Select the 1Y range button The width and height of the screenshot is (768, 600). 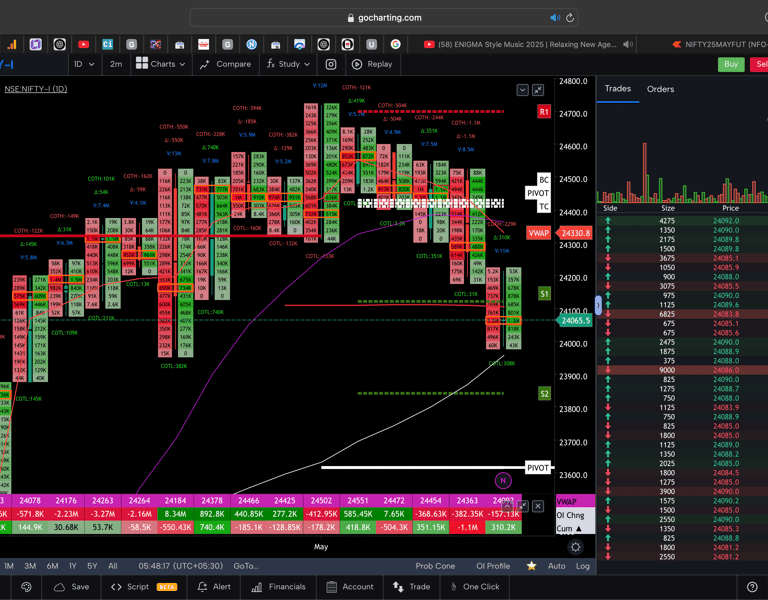click(x=72, y=566)
